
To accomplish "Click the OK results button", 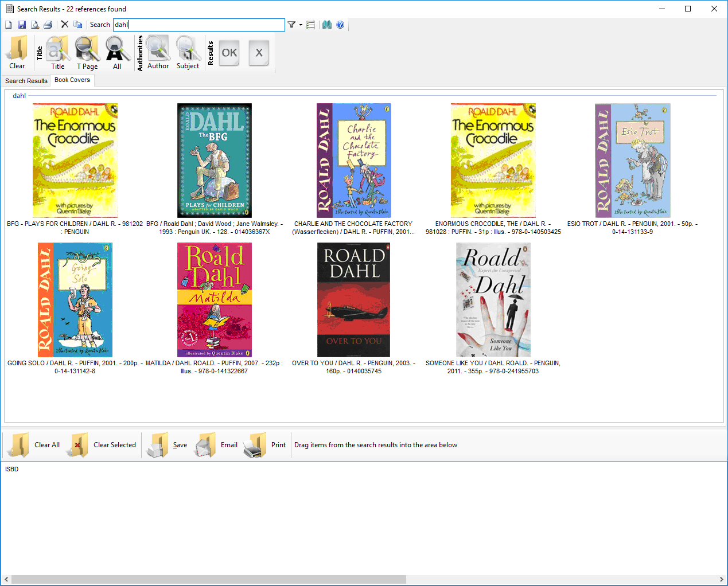I will pyautogui.click(x=229, y=53).
